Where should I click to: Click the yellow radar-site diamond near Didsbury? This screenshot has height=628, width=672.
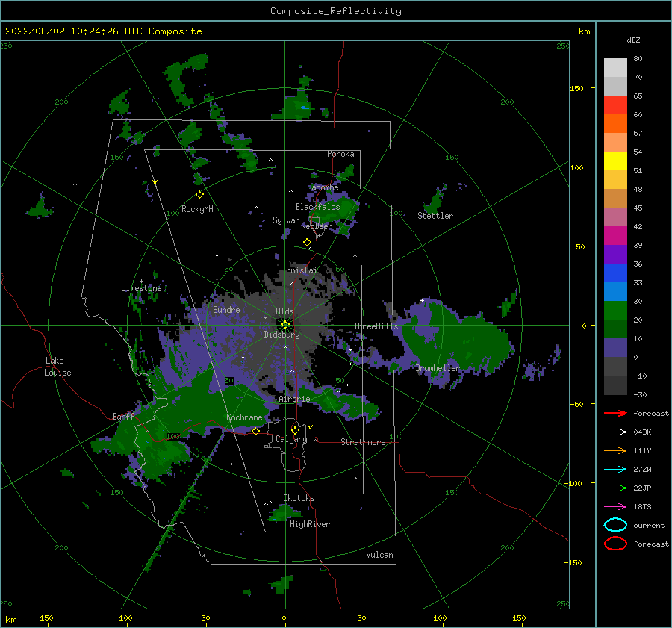[x=285, y=325]
